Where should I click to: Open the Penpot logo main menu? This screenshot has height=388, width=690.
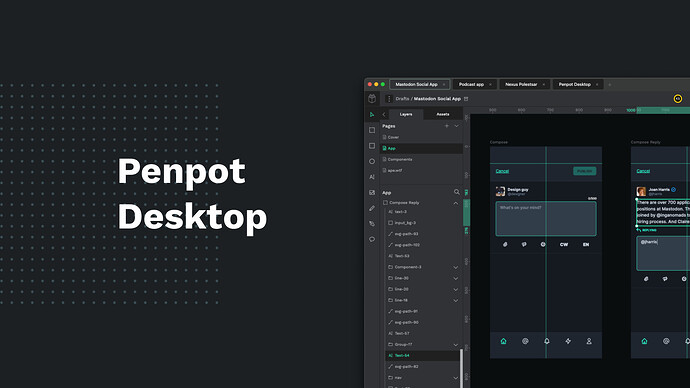coord(372,99)
